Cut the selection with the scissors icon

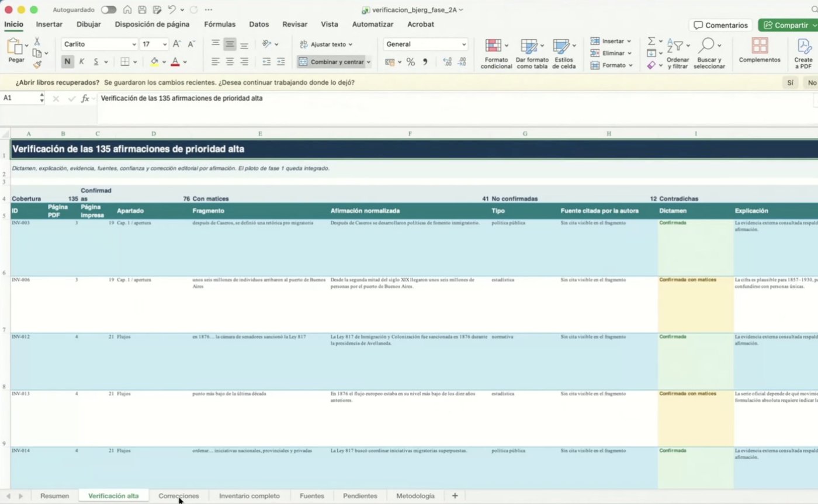(x=37, y=41)
